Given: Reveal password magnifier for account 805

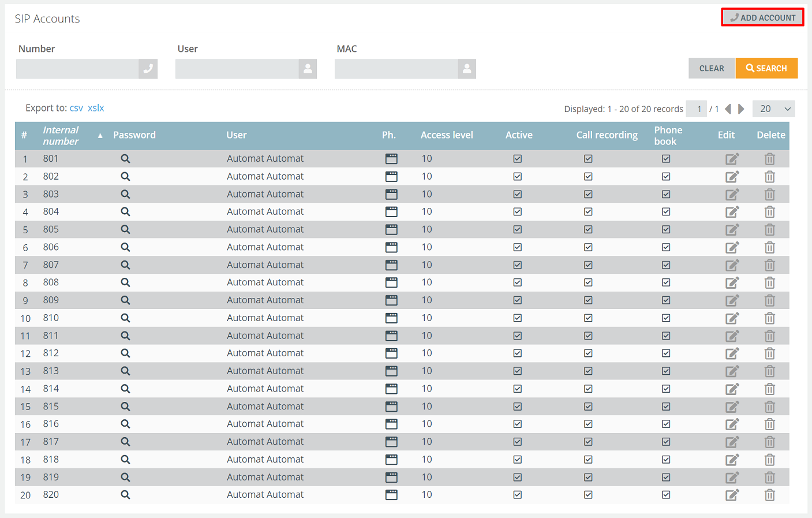Looking at the screenshot, I should click(125, 230).
